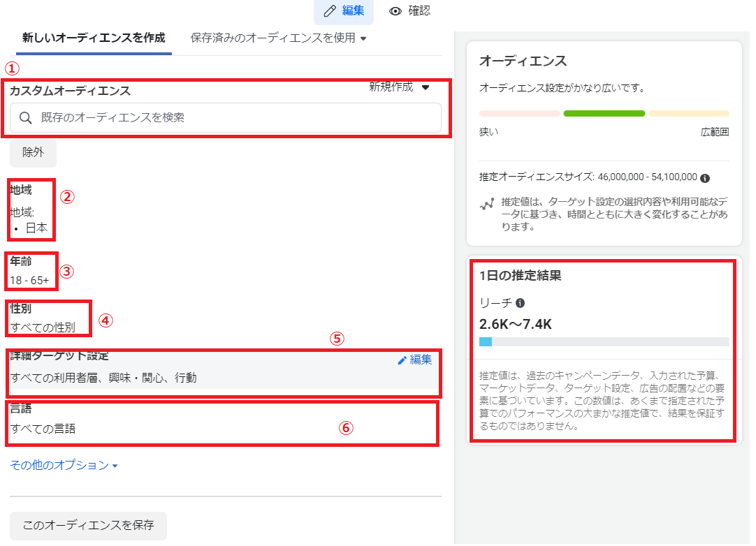This screenshot has width=756, height=546.
Task: Click the すべての性別 gender setting
Action: point(43,327)
